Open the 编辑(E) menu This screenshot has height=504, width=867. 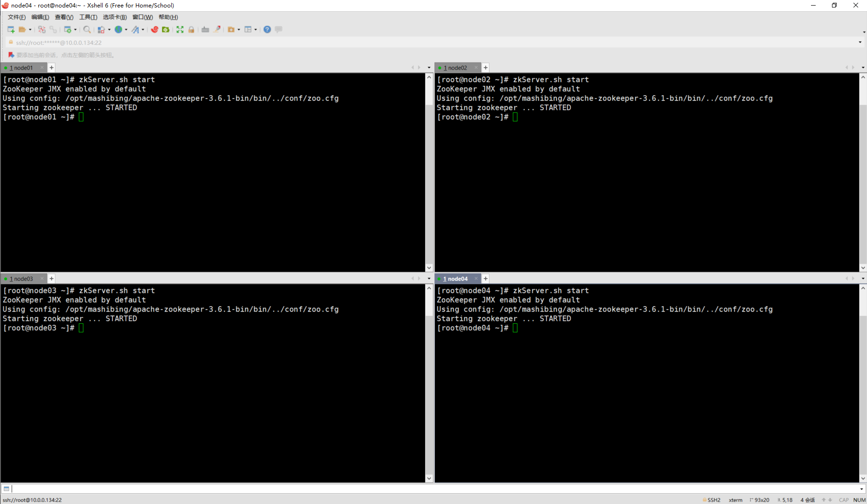(40, 17)
